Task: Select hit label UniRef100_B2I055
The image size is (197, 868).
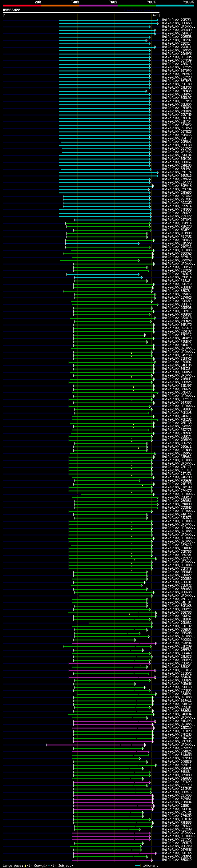Action: 176,795
